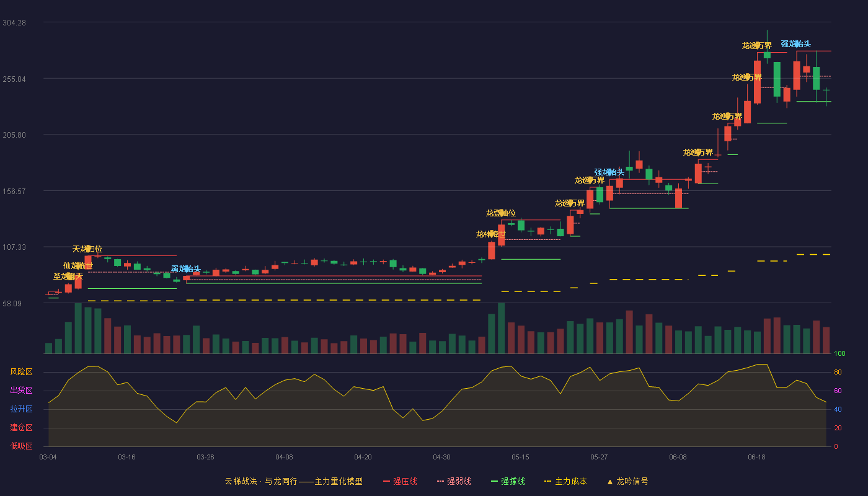Click the 04-20 date tick

pyautogui.click(x=363, y=457)
